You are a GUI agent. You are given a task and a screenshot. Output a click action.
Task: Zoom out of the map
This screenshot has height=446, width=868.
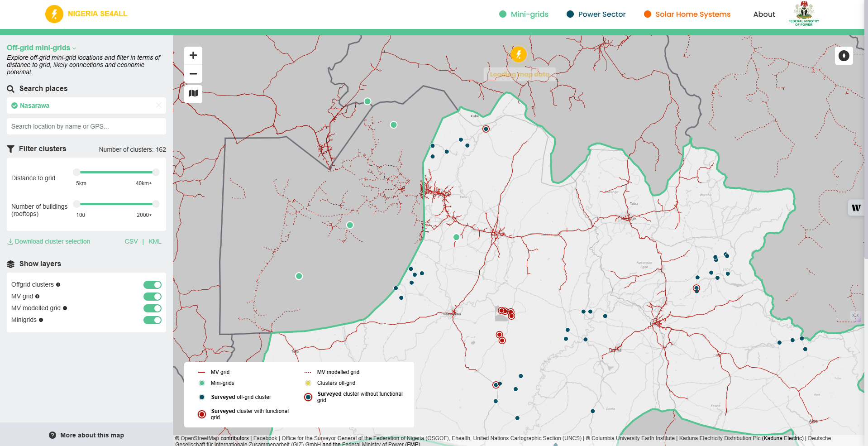click(x=193, y=74)
